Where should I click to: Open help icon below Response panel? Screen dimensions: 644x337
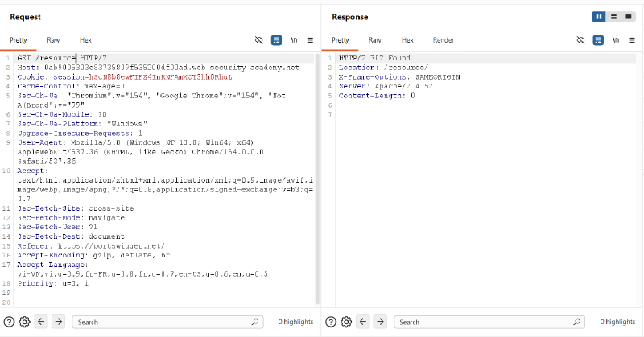[x=331, y=322]
